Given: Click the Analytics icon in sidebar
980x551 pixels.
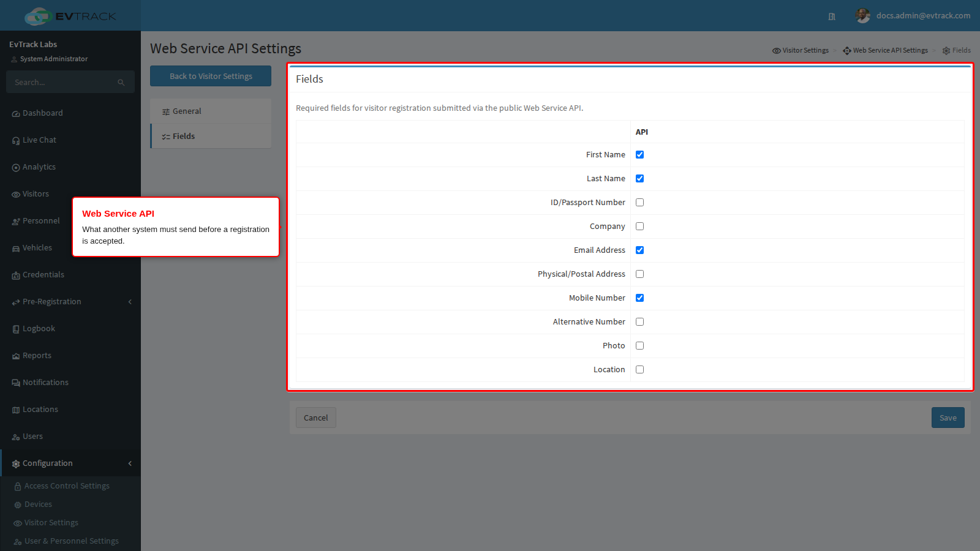Looking at the screenshot, I should [16, 168].
